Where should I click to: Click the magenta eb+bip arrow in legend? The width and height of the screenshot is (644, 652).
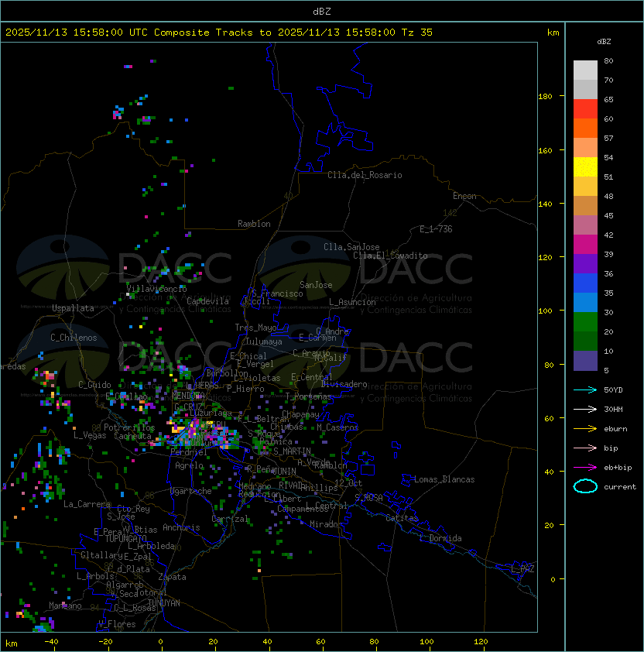pyautogui.click(x=585, y=468)
